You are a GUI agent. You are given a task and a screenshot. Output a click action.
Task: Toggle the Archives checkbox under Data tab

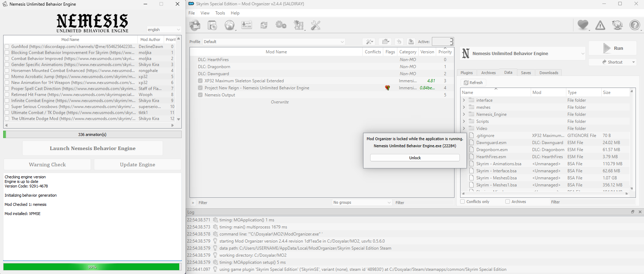[507, 202]
